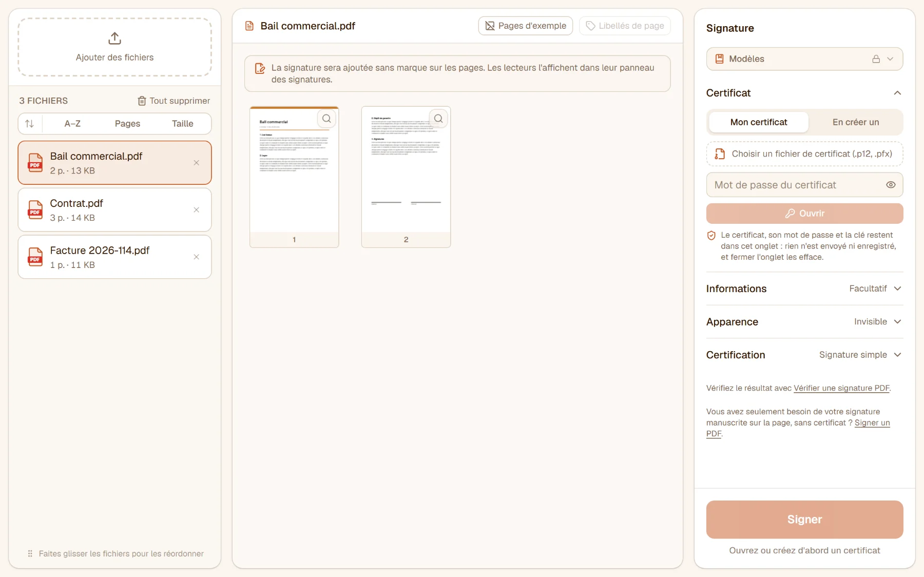The image size is (924, 577).
Task: Remove Contrat.pdf with its X icon
Action: [196, 210]
